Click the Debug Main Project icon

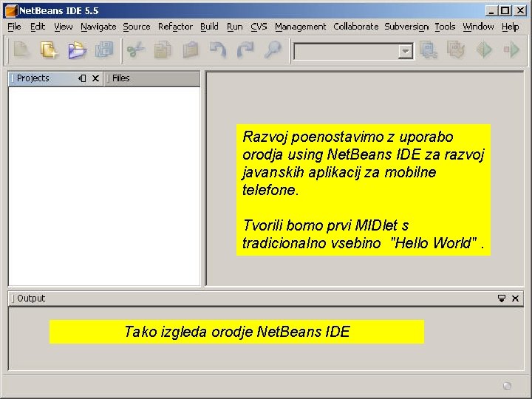click(x=511, y=50)
